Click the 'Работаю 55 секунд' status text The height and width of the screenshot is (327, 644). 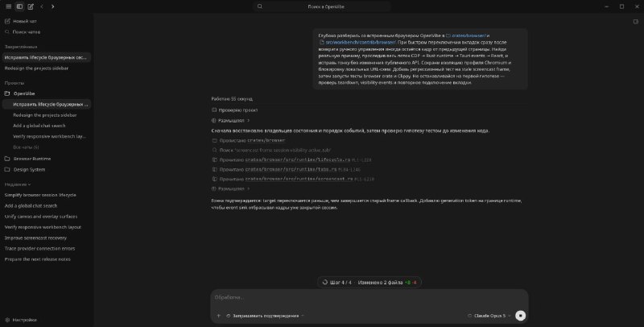[x=232, y=98]
